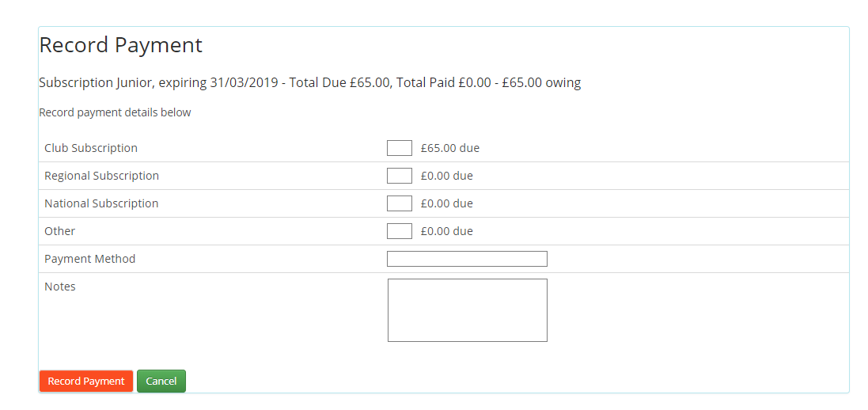
Task: Click £0.00 due beside Regional Subscription
Action: 447,176
